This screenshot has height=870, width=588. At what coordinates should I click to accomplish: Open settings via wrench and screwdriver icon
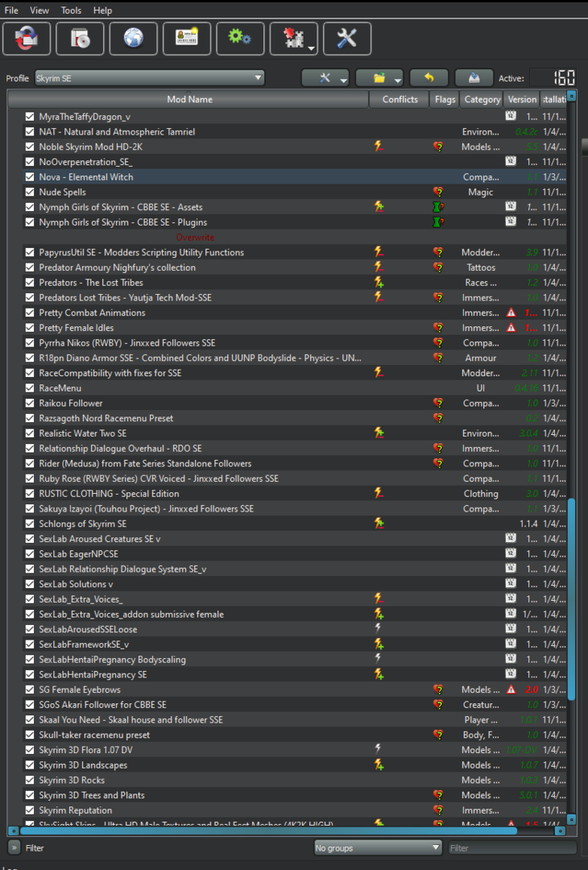pos(346,39)
